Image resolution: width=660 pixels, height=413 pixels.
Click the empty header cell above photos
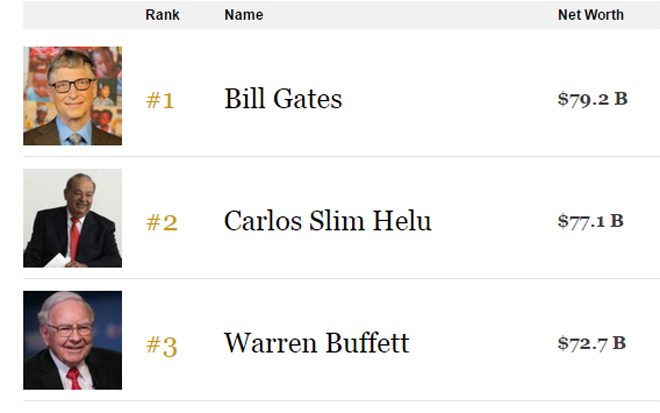(72, 15)
